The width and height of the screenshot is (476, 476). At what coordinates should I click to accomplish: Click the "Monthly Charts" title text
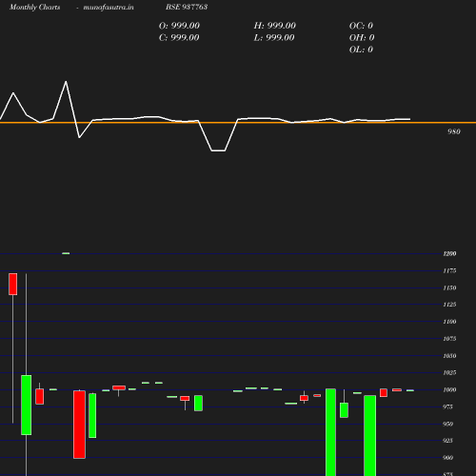point(35,7)
